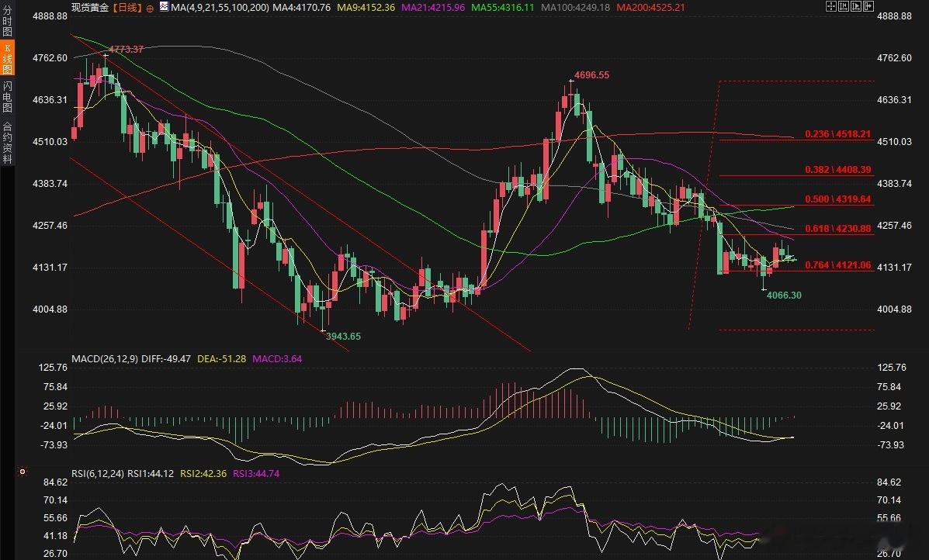The height and width of the screenshot is (560, 929).
Task: Switch to the 分时图 tab
Action: click(x=7, y=22)
